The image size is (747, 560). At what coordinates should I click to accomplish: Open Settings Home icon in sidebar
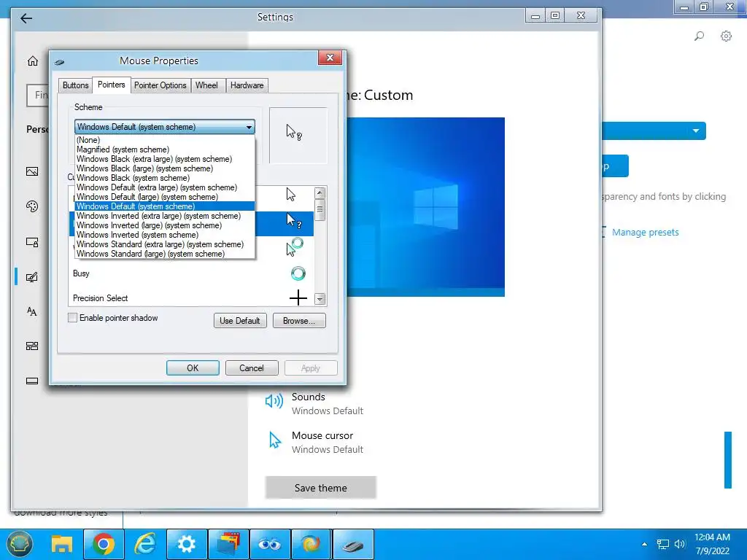(32, 61)
